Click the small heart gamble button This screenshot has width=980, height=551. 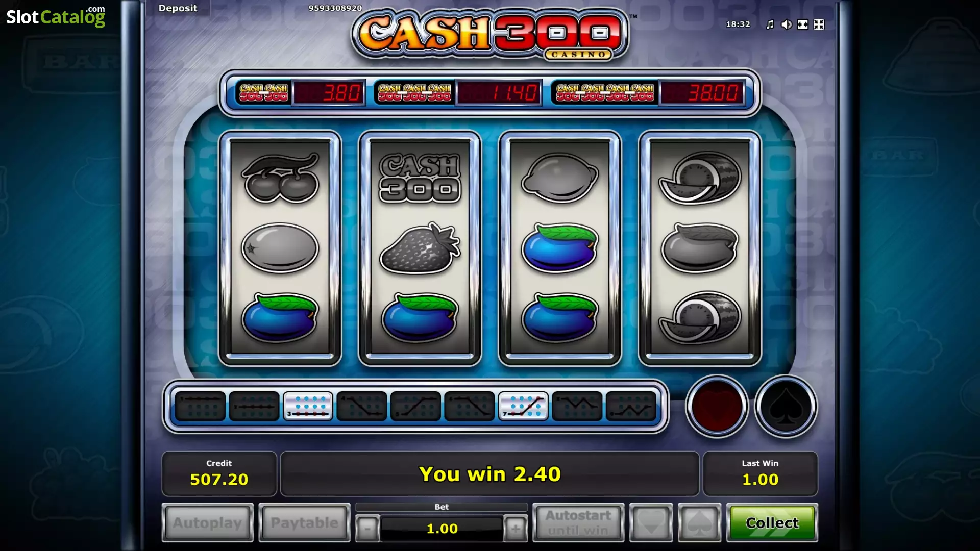pos(651,522)
